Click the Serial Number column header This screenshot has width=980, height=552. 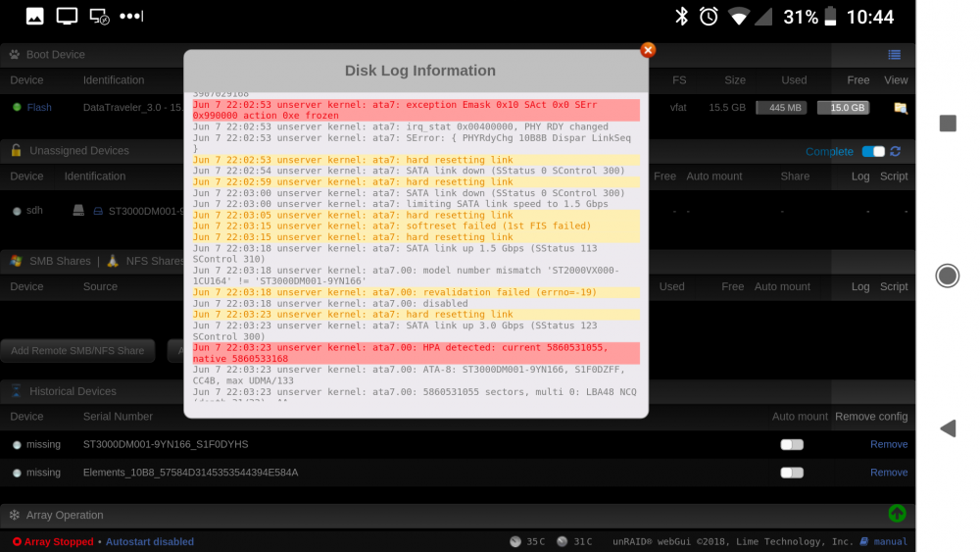(x=118, y=417)
